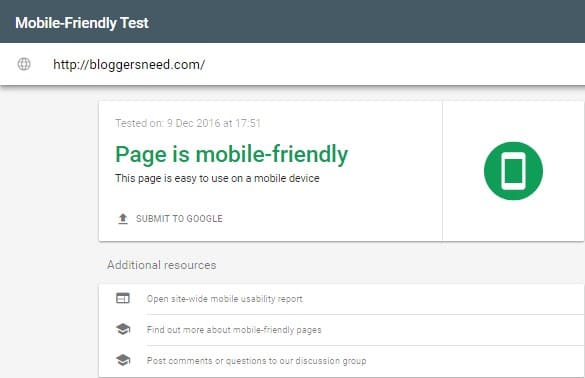Open 'Post comments or questions' discussion link
585x378 pixels.
(257, 361)
